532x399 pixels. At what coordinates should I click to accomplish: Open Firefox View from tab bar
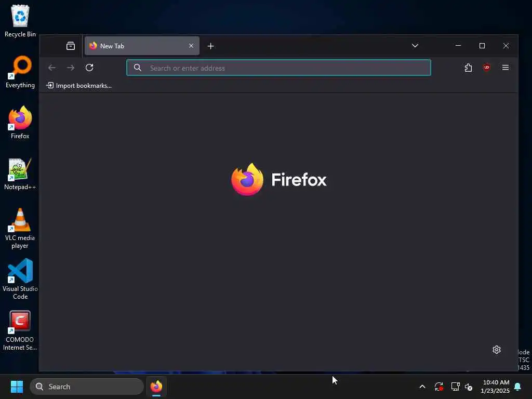click(71, 46)
